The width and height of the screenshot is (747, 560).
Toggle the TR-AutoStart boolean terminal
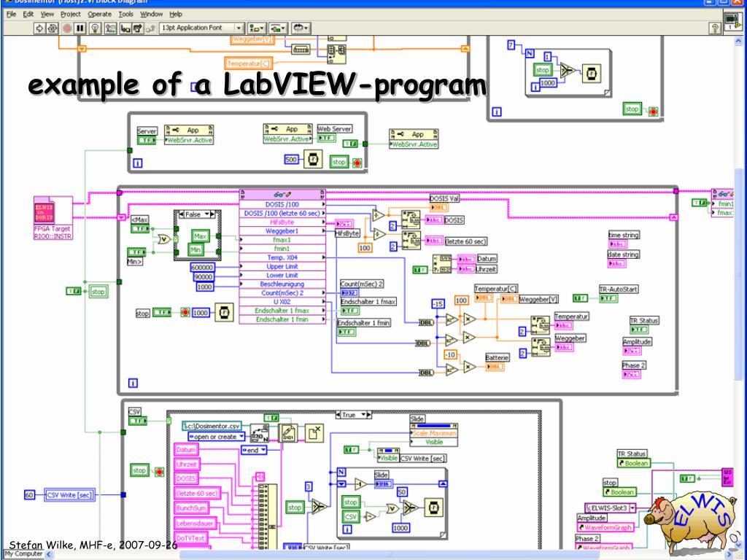click(608, 298)
